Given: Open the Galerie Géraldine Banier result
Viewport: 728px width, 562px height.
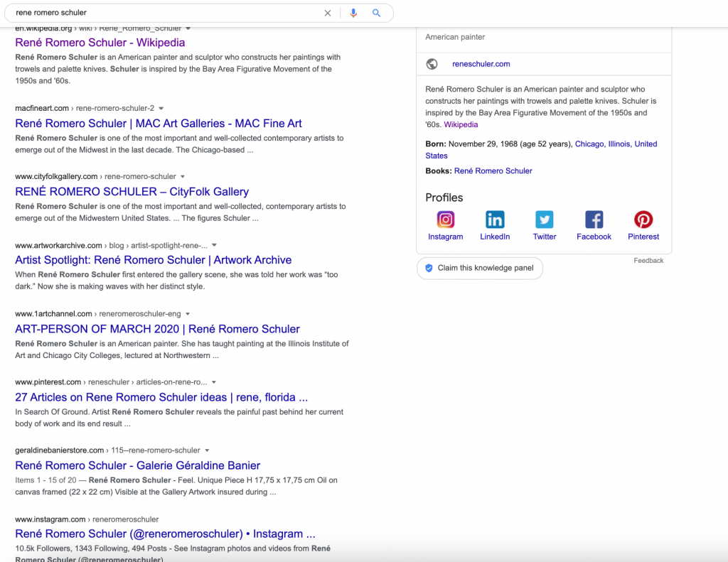Looking at the screenshot, I should point(137,465).
